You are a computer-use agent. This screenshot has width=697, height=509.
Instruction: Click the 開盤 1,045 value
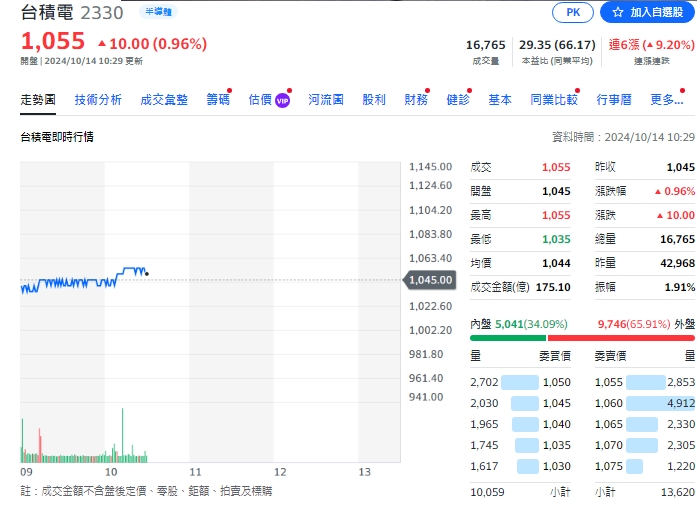(x=556, y=191)
